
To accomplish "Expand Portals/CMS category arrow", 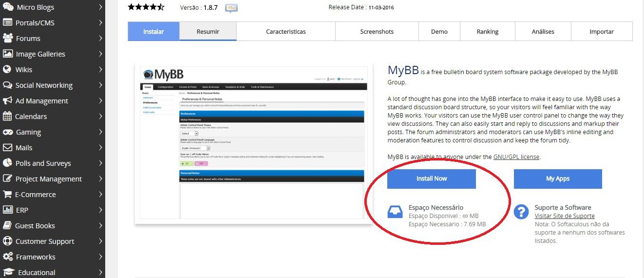I will coord(100,22).
